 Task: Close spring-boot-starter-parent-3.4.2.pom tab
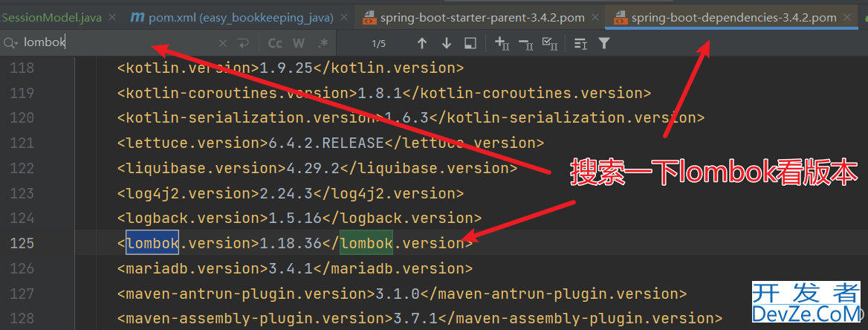point(594,18)
